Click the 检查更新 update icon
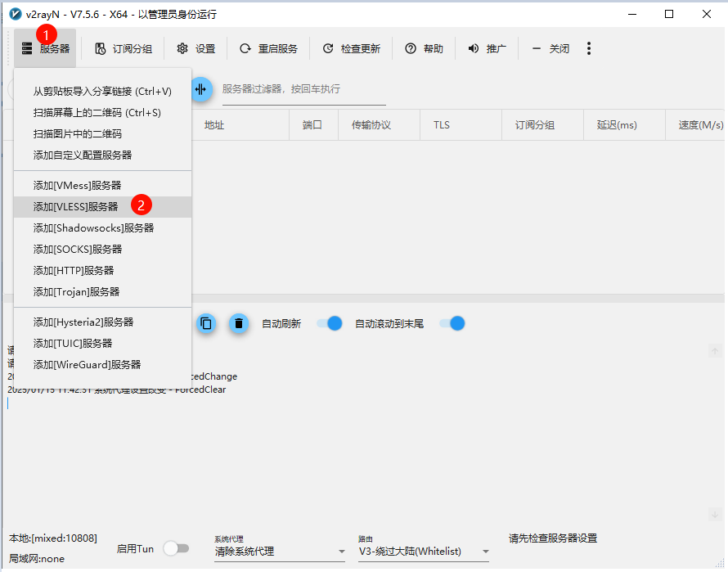728x572 pixels. point(328,49)
